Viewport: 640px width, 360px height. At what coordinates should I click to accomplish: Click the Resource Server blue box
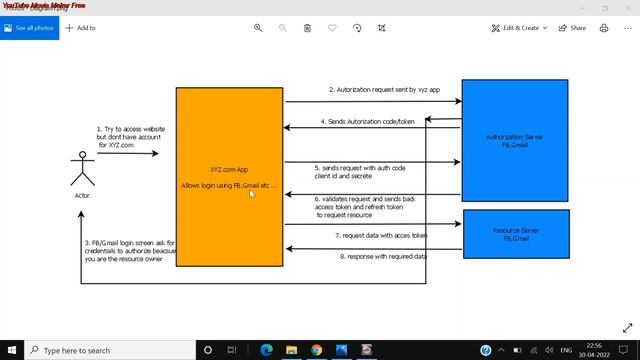coord(516,234)
